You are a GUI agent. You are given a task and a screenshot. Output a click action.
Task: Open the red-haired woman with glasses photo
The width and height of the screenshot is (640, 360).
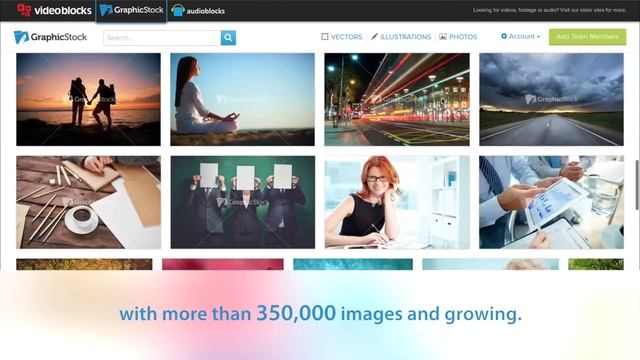(x=397, y=202)
